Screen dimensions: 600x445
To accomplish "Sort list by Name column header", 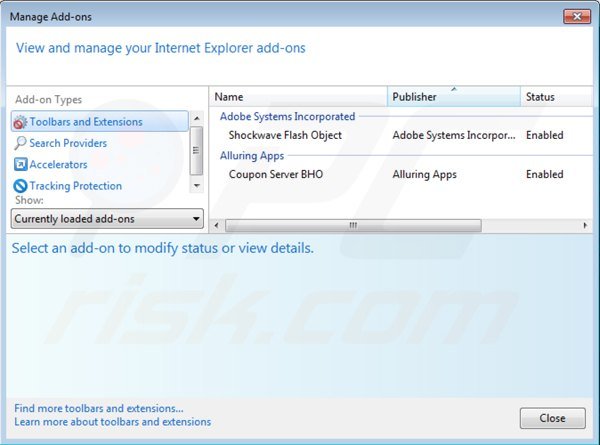I will [x=298, y=97].
